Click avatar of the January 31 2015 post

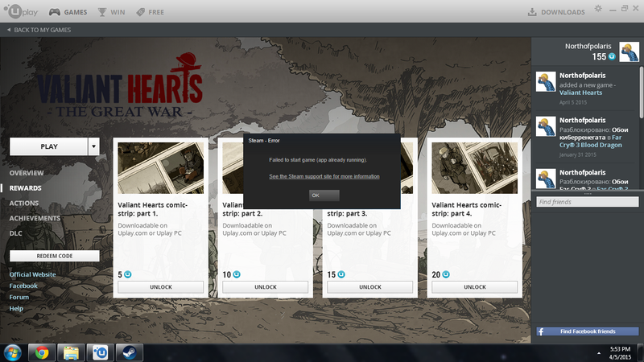point(546,126)
